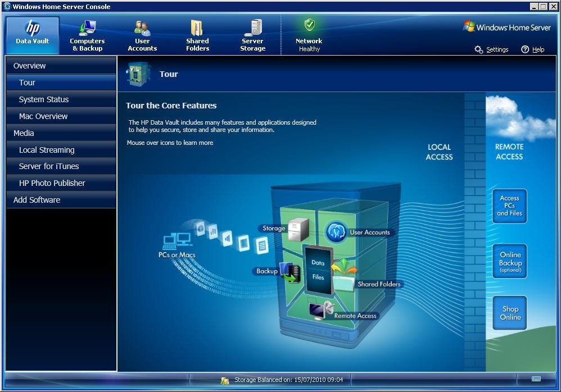Click the bar chart file icon
The width and height of the screenshot is (561, 392).
click(212, 231)
